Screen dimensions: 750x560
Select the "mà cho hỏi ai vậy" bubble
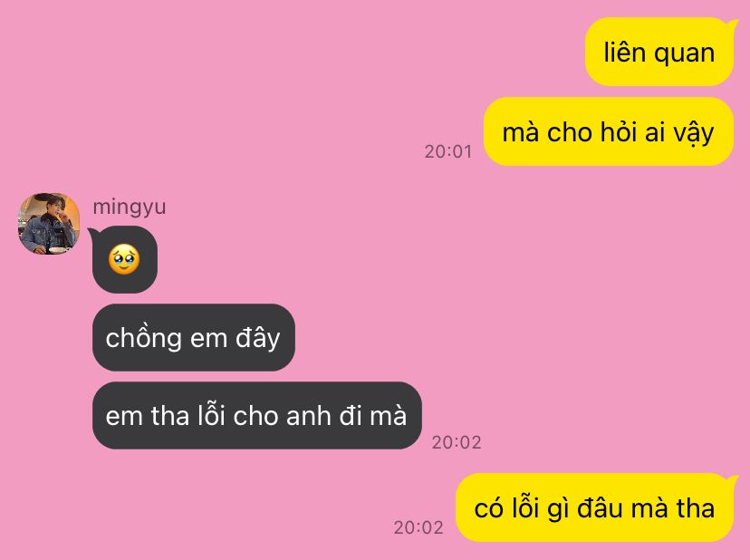point(609,131)
